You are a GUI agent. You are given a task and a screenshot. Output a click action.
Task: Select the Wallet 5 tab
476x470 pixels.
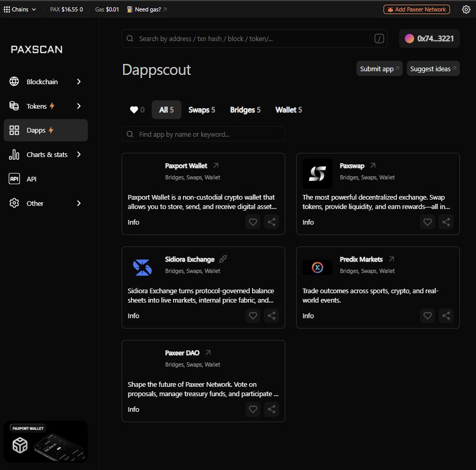[x=288, y=110]
